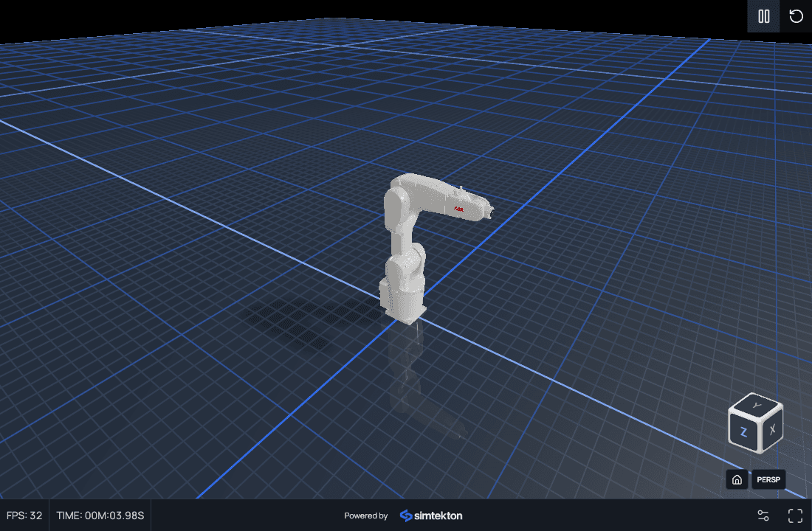Click the 'Powered by' text
Screen dimensions: 812x531
click(365, 516)
